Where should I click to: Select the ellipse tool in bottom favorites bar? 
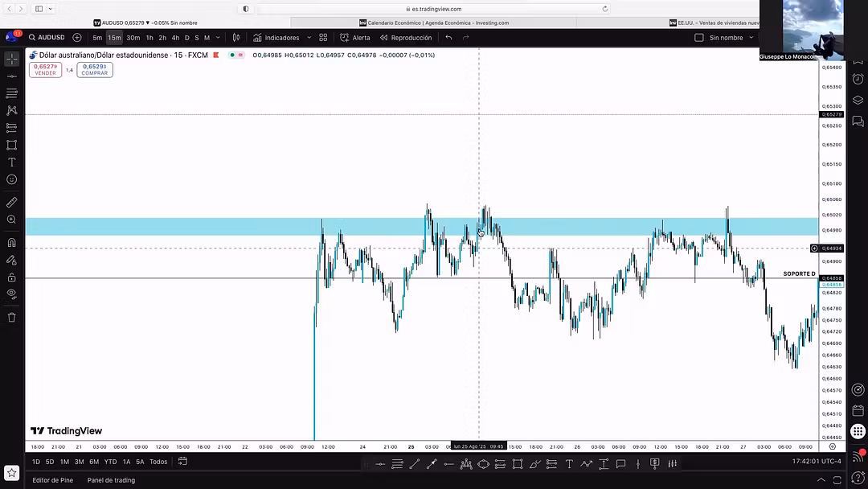(x=483, y=464)
